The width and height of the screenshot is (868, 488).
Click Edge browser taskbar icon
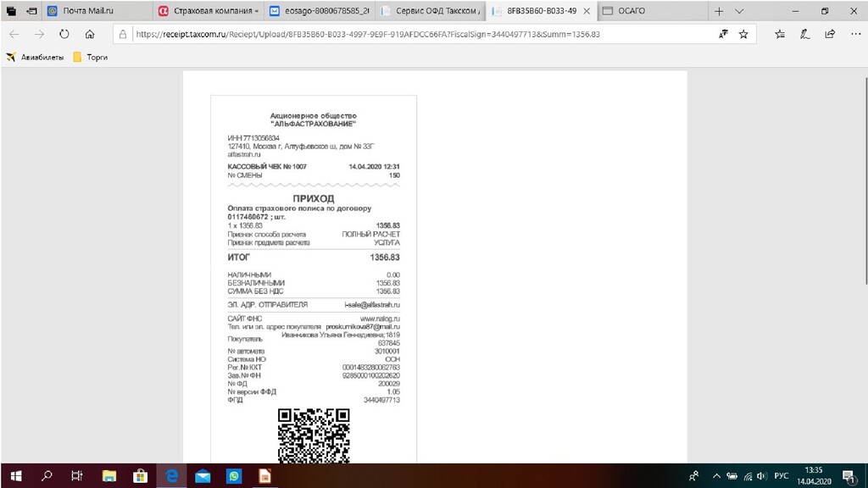coord(171,476)
